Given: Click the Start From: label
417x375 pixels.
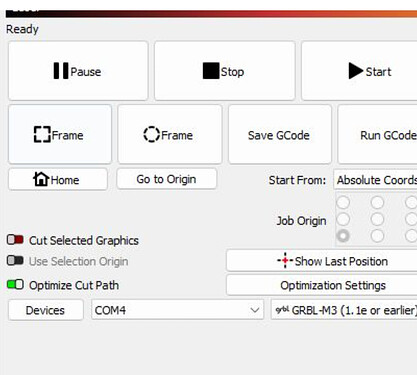Looking at the screenshot, I should (x=297, y=180).
